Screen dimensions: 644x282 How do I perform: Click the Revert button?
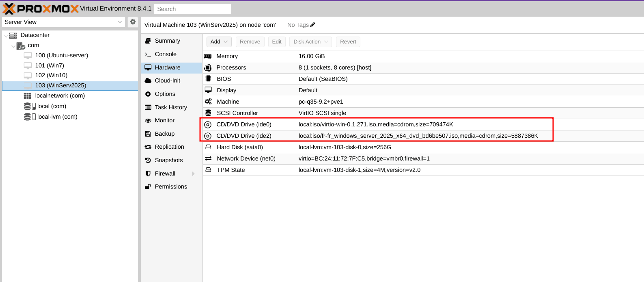pos(348,42)
